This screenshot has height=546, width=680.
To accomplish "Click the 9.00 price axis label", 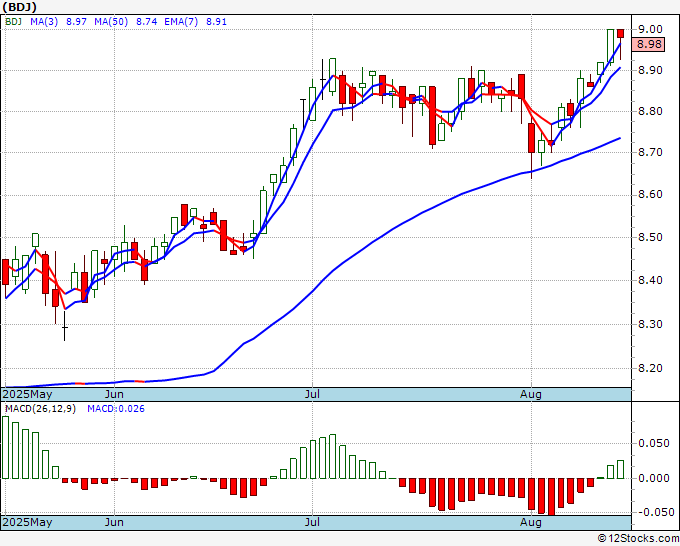I will pyautogui.click(x=650, y=29).
